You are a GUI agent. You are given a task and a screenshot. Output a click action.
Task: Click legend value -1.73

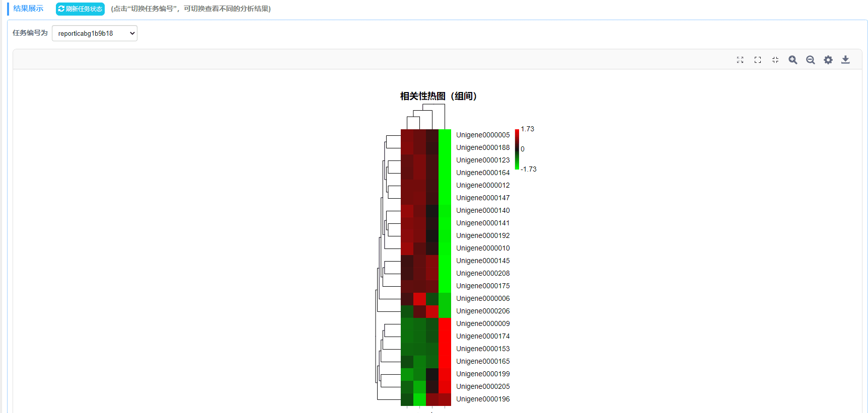tap(529, 170)
